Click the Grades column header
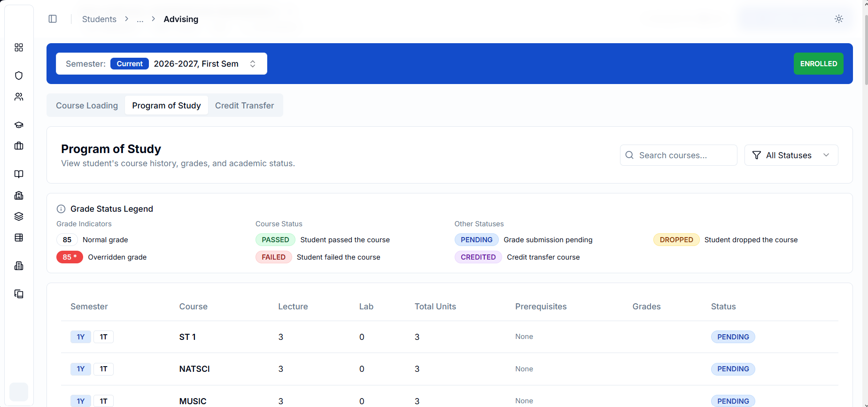 646,307
